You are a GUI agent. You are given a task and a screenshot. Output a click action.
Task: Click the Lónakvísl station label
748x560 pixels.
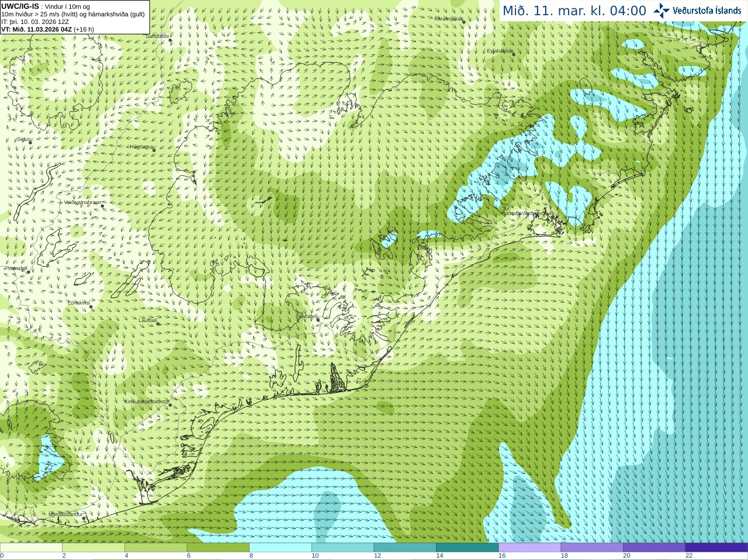click(78, 303)
